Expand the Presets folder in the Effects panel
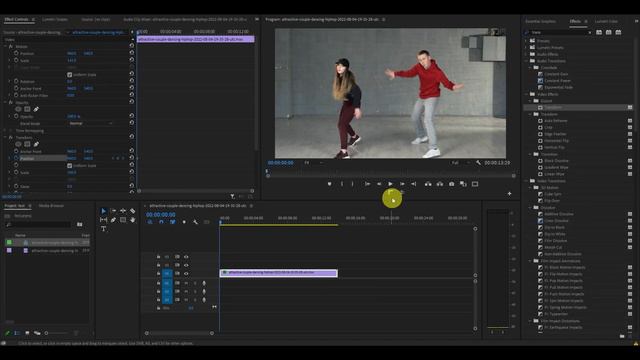Image resolution: width=640 pixels, height=360 pixels. [527, 41]
